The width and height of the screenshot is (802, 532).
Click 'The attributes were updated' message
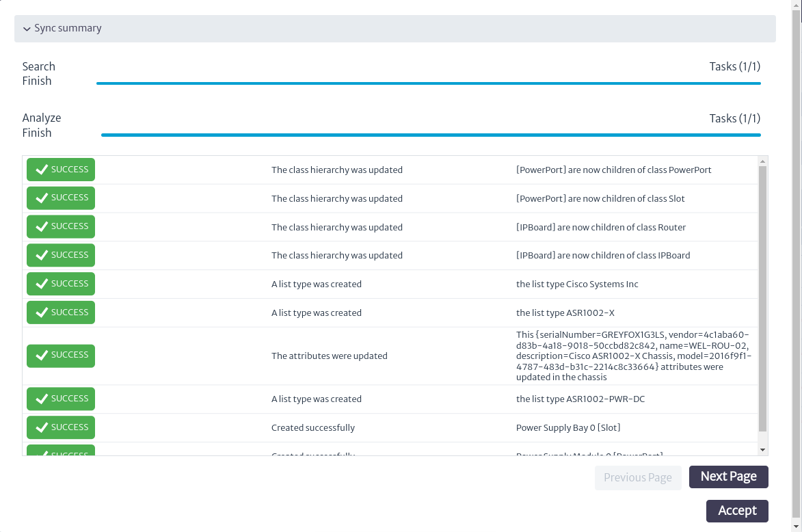click(330, 356)
